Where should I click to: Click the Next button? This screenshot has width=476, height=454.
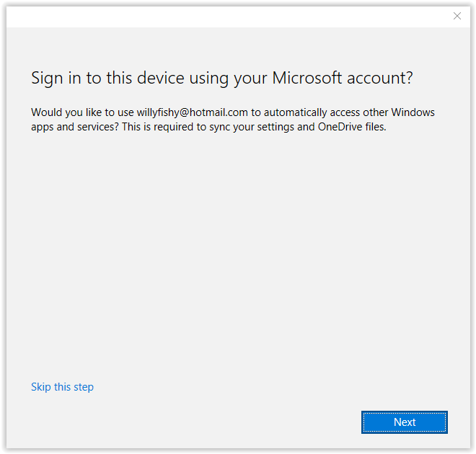pyautogui.click(x=405, y=422)
